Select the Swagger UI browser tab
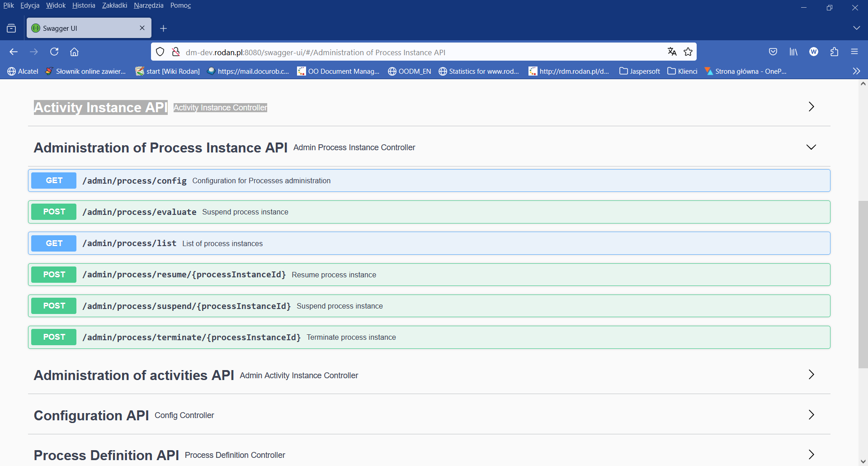The image size is (868, 466). click(x=81, y=28)
